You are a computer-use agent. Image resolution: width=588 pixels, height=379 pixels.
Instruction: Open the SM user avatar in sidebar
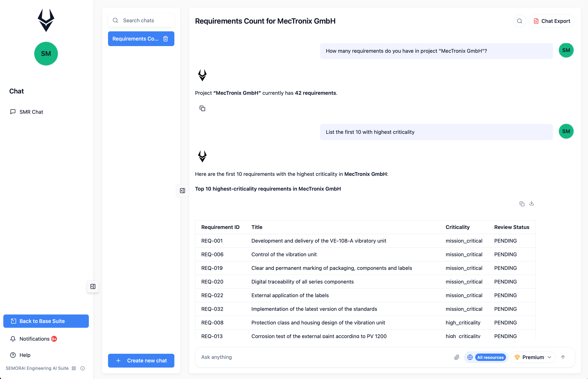click(46, 54)
